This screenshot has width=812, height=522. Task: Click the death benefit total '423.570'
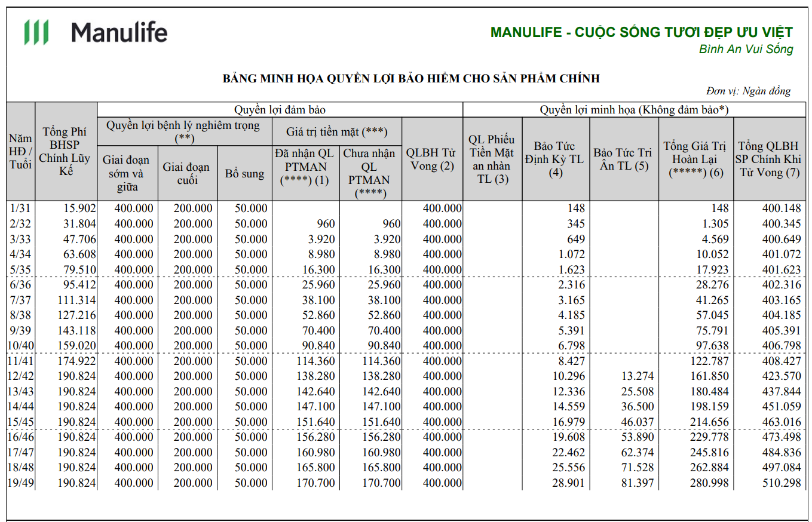[x=782, y=376]
